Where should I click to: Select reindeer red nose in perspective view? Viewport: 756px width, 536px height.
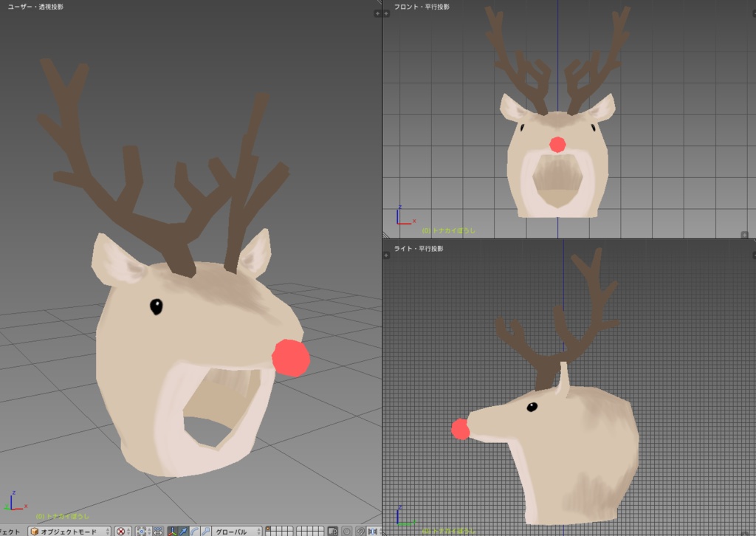tap(291, 357)
